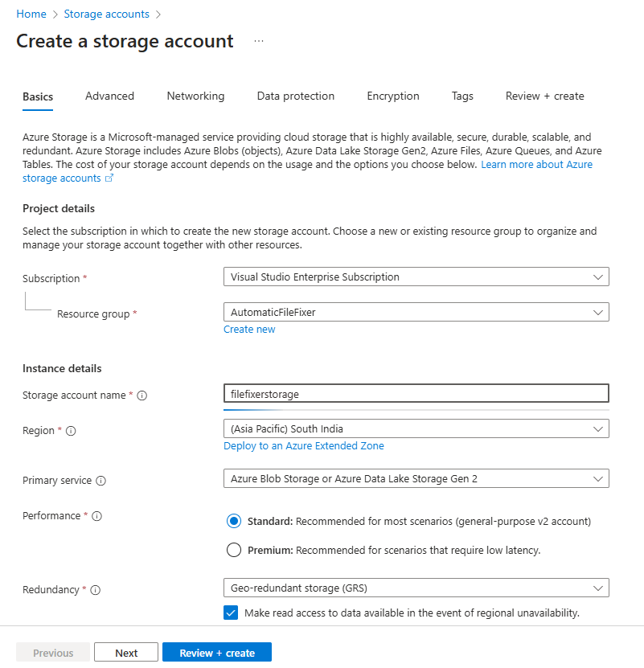Uncheck read access regional unavailability checkbox
This screenshot has height=668, width=644.
click(x=231, y=613)
